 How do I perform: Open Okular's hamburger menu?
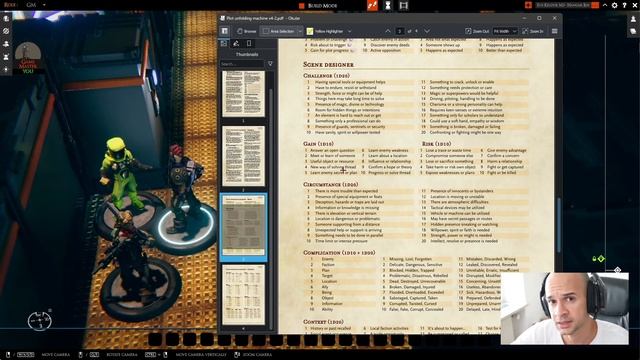(554, 31)
